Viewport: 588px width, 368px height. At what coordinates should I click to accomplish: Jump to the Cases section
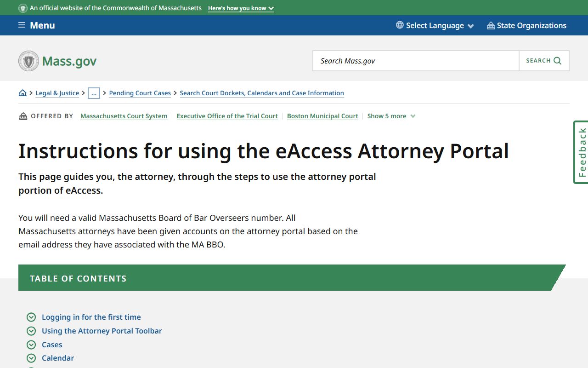point(52,345)
